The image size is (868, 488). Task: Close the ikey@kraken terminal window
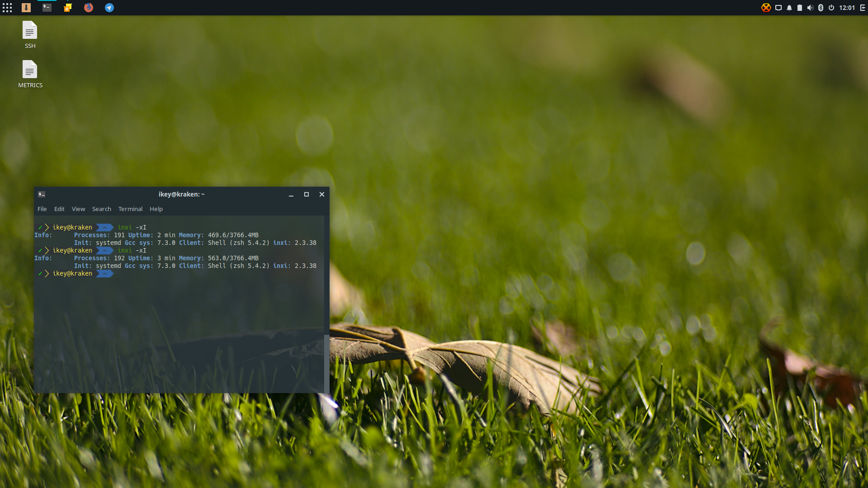322,194
